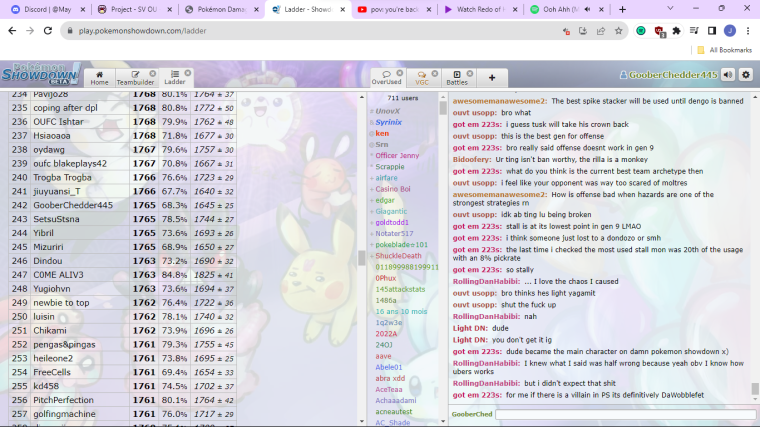Viewport: 760px width, 427px height.
Task: Click the chat message input field
Action: coord(624,414)
